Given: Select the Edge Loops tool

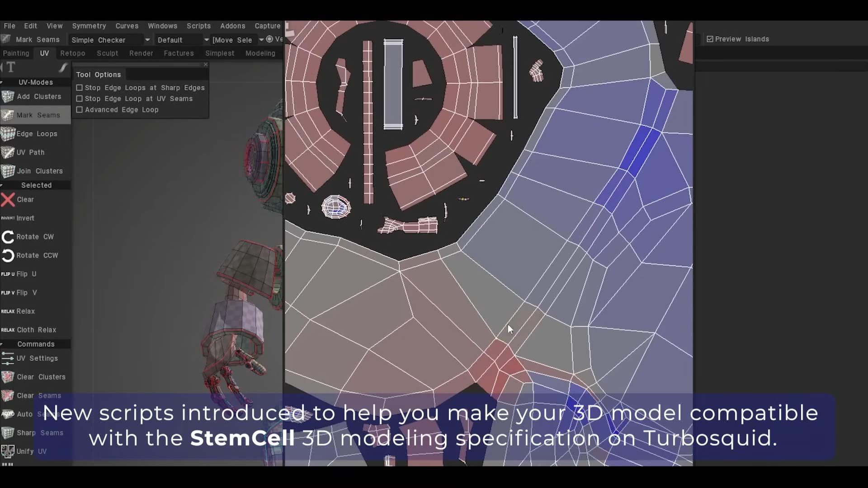Looking at the screenshot, I should click(x=37, y=133).
